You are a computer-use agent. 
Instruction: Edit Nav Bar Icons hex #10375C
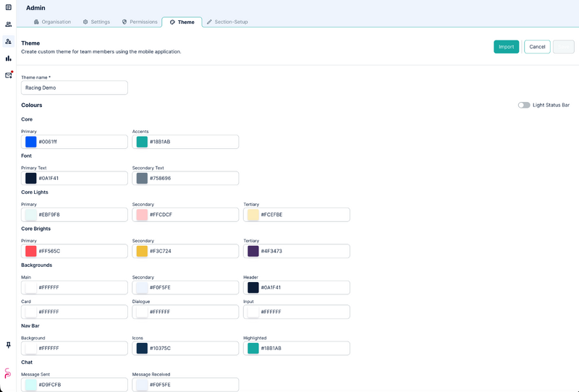(x=186, y=349)
